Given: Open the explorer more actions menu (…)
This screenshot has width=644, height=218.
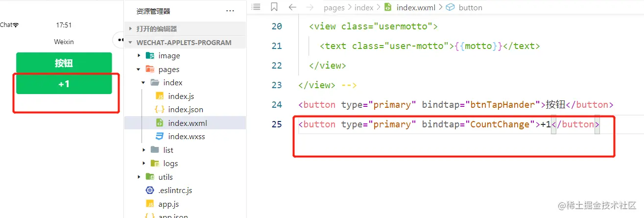Looking at the screenshot, I should pos(230,11).
